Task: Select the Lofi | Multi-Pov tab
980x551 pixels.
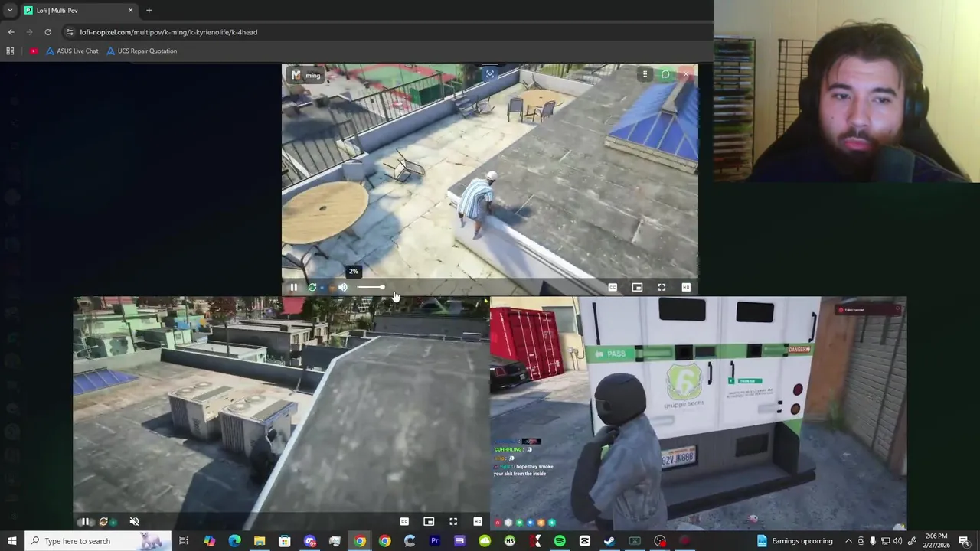Action: [x=79, y=11]
